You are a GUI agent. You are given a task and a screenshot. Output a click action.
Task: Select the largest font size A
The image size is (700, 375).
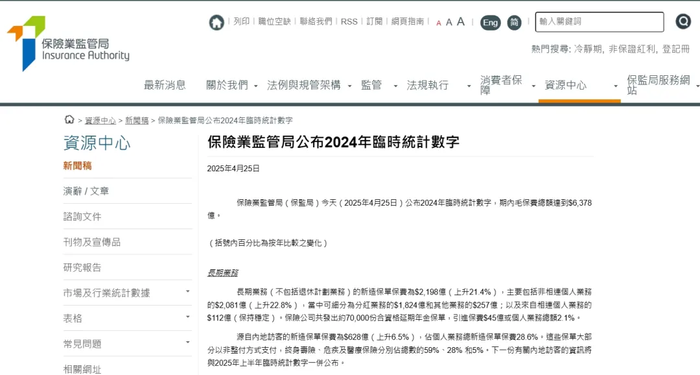click(x=461, y=21)
